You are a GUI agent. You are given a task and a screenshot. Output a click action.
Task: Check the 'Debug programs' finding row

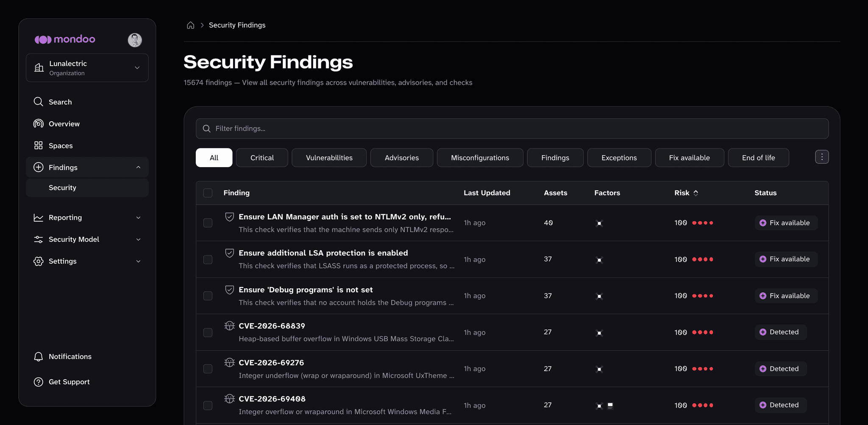point(208,296)
